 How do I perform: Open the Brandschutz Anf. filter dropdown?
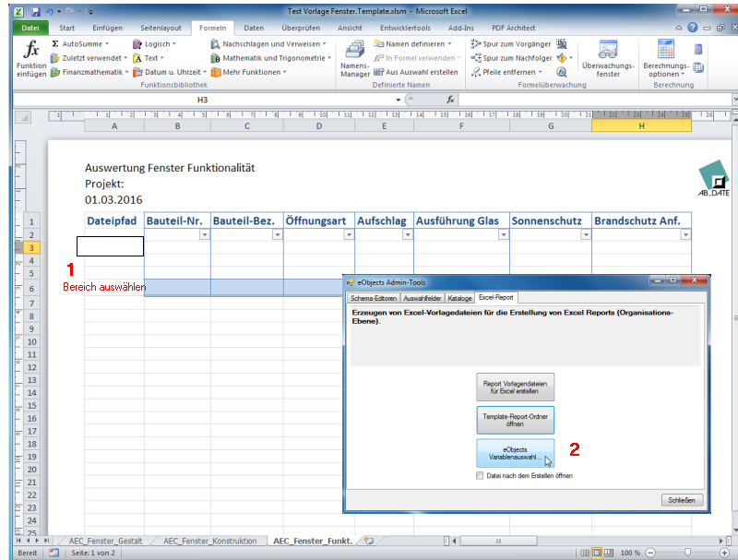coord(685,235)
